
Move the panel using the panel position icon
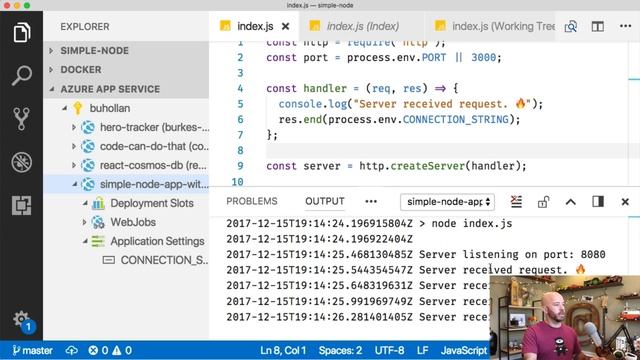point(598,202)
